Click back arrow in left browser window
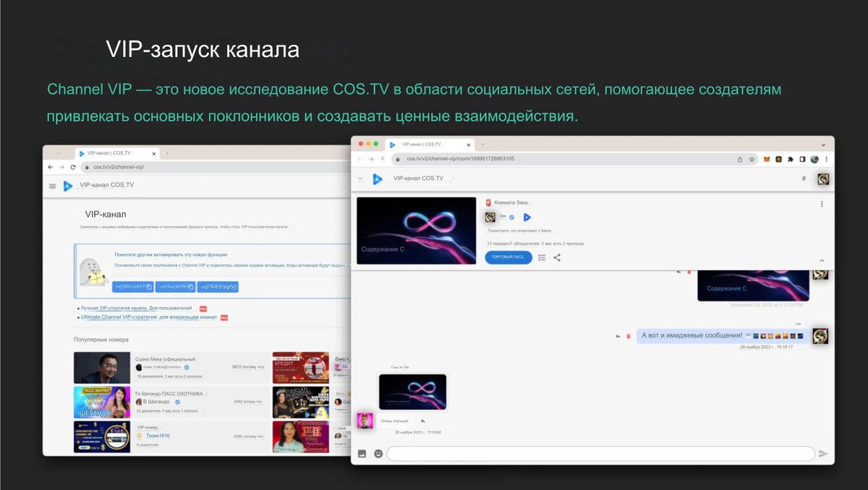Image resolution: width=868 pixels, height=490 pixels. point(50,167)
